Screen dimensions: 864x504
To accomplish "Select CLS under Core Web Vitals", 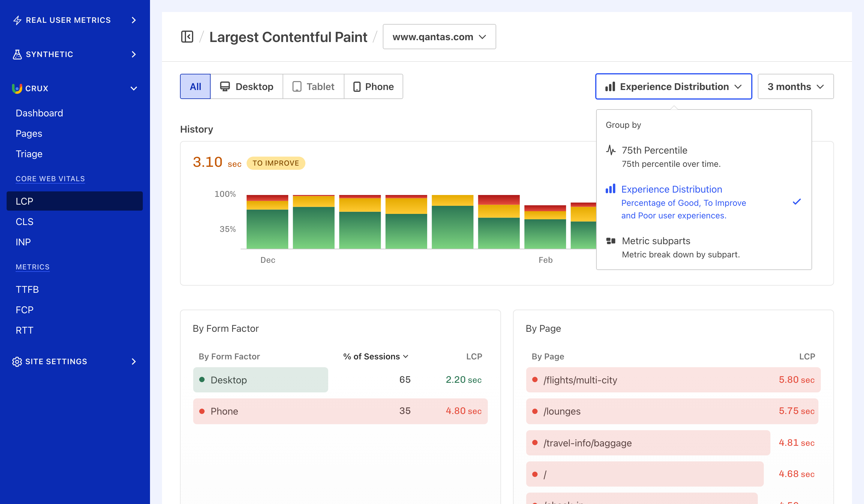I will [x=24, y=221].
